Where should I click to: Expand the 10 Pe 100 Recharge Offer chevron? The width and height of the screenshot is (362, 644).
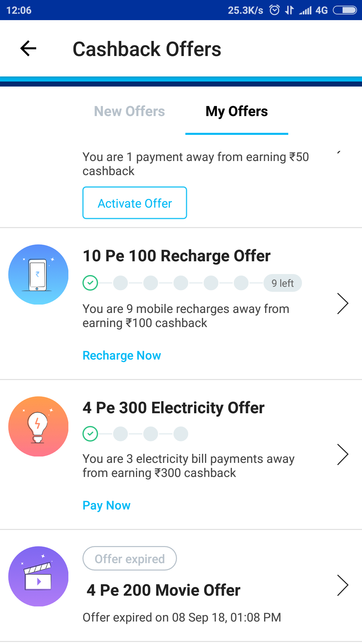343,304
